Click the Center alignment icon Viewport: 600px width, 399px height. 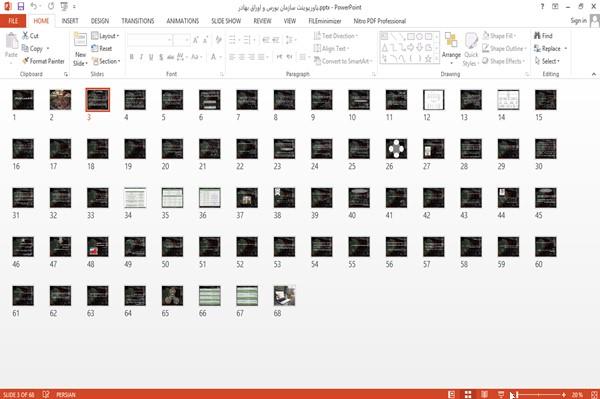(242, 57)
